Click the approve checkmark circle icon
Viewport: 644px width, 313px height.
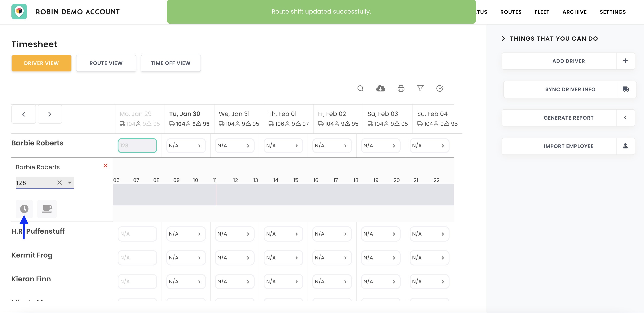[x=440, y=88]
